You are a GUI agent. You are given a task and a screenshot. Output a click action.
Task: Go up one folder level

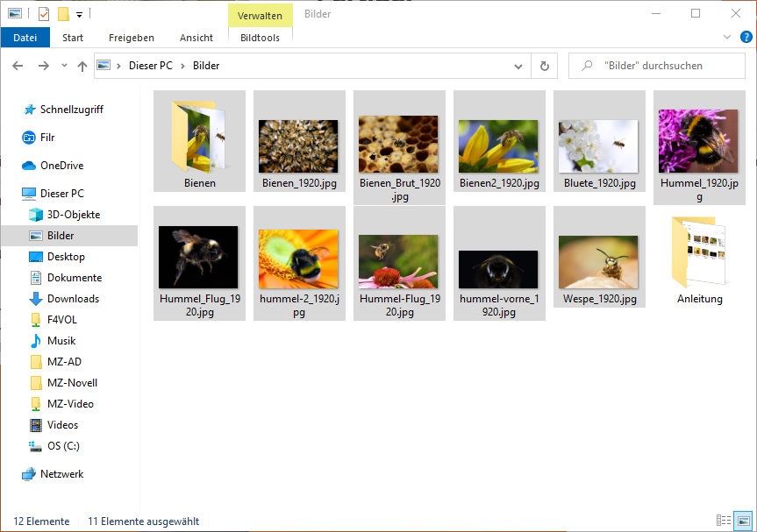(x=82, y=66)
